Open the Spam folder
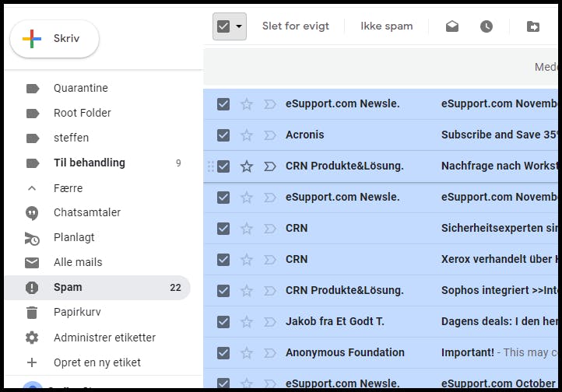562x392 pixels. click(68, 288)
